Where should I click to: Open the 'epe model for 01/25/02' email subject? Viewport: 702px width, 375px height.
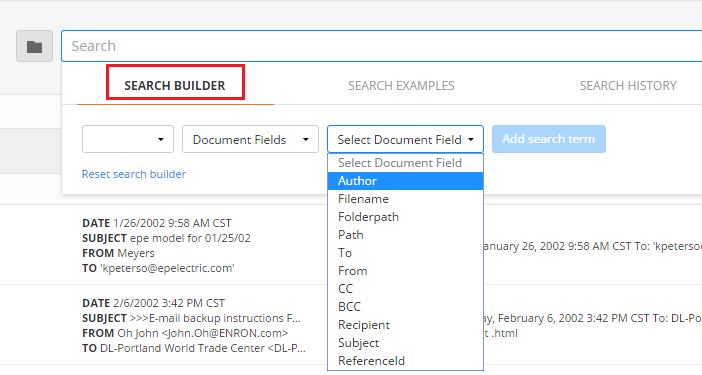point(190,238)
